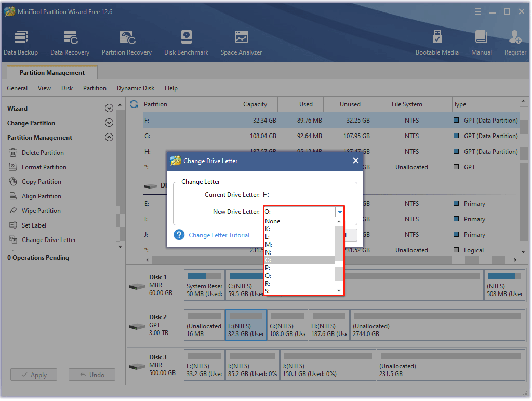Open the Data Backup tool
This screenshot has height=401, width=532.
[21, 42]
